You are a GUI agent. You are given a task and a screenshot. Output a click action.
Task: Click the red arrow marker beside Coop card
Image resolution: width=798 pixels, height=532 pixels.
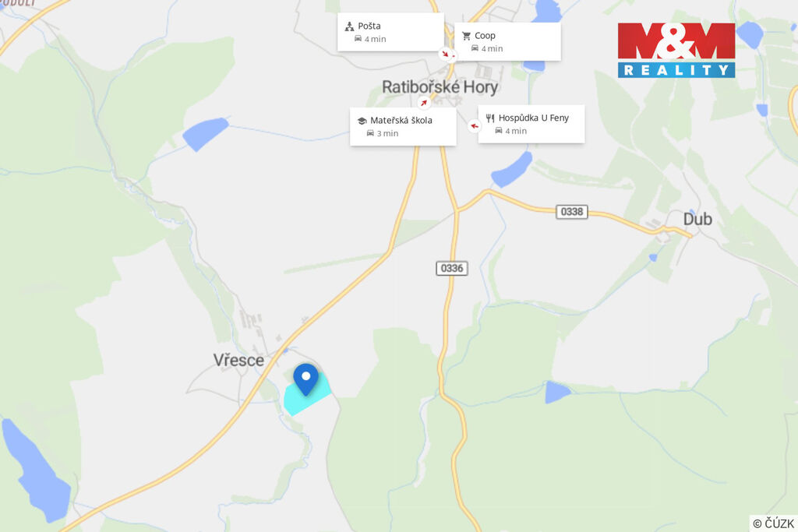pos(446,54)
